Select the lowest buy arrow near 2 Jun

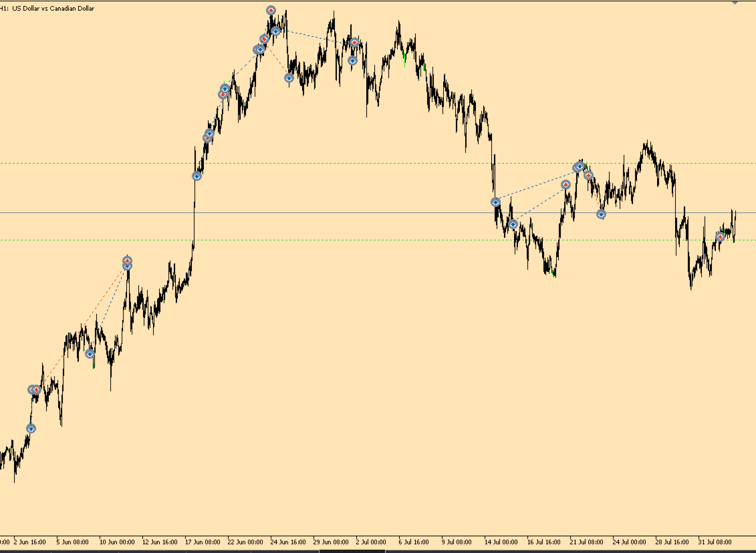click(x=31, y=428)
